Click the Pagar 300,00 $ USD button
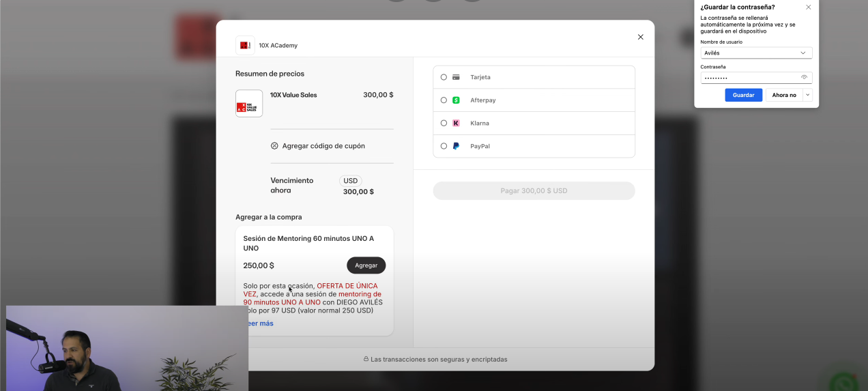Image resolution: width=868 pixels, height=391 pixels. pos(534,191)
